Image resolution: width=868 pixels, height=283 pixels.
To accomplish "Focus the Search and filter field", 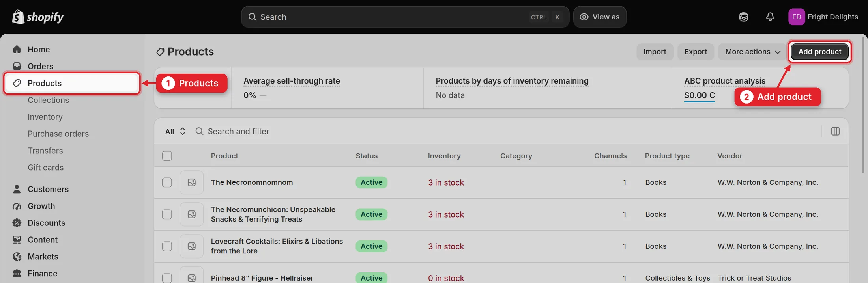I will pyautogui.click(x=505, y=131).
